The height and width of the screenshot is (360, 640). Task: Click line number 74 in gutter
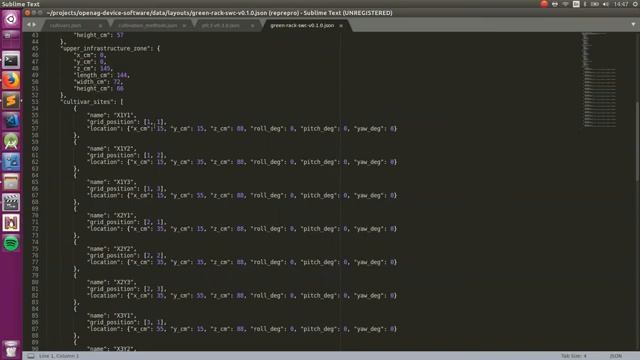35,242
